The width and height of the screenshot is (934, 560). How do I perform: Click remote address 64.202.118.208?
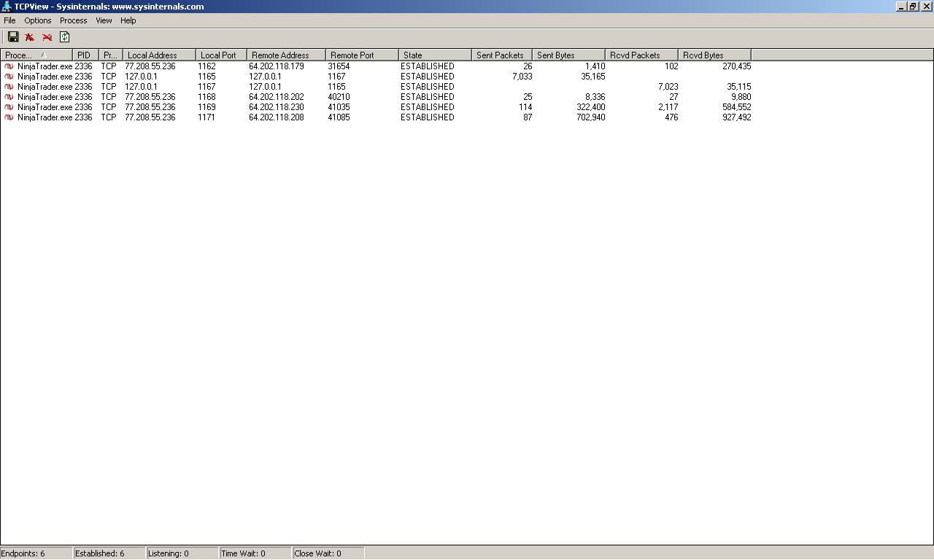[277, 117]
